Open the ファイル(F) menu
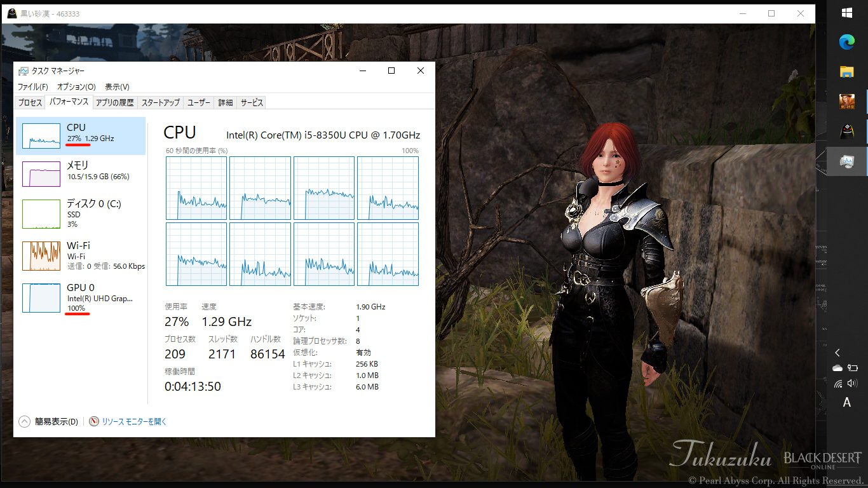Image resolution: width=868 pixels, height=488 pixels. (33, 87)
